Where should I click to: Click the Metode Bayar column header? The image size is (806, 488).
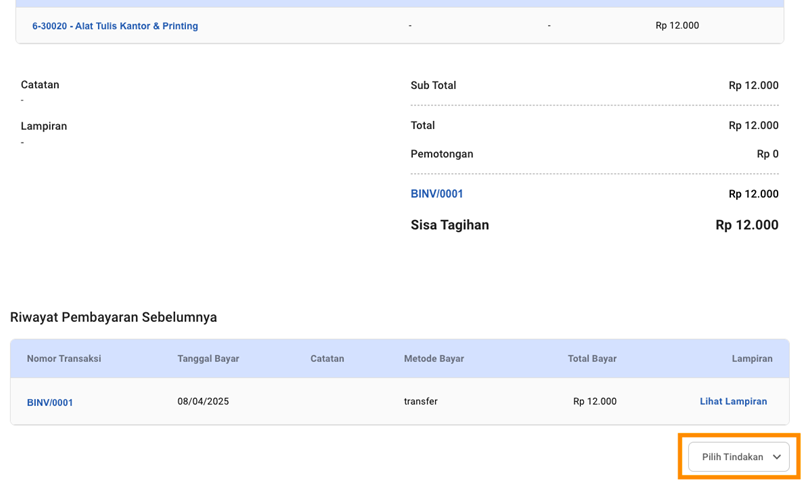click(x=434, y=358)
